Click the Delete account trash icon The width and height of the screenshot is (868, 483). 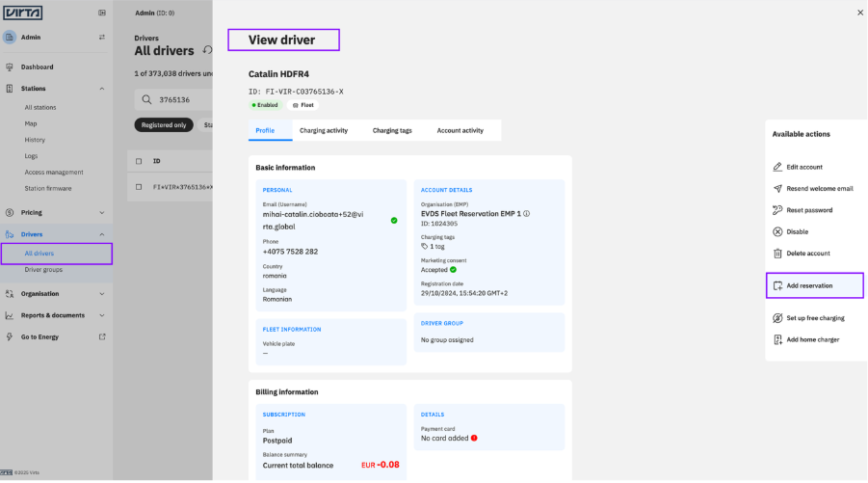tap(777, 254)
